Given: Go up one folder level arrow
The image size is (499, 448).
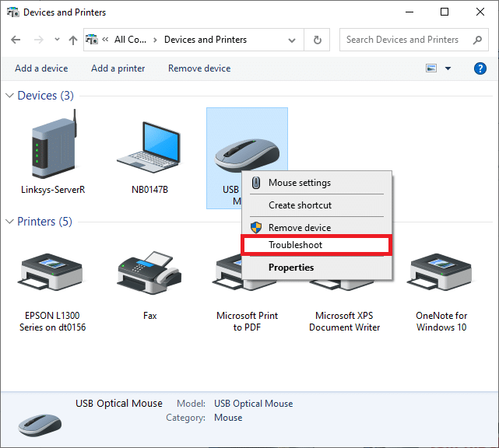Looking at the screenshot, I should pyautogui.click(x=72, y=40).
